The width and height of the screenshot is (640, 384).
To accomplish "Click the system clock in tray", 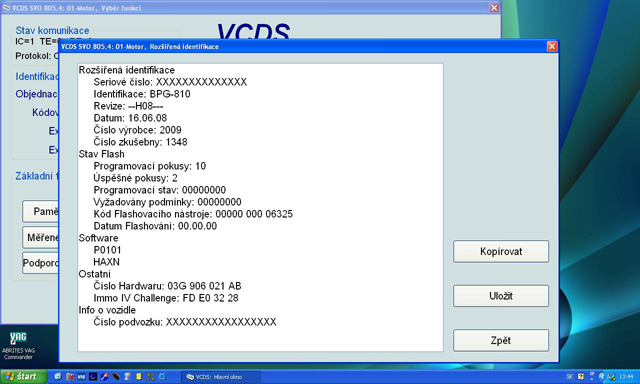I will click(x=626, y=376).
